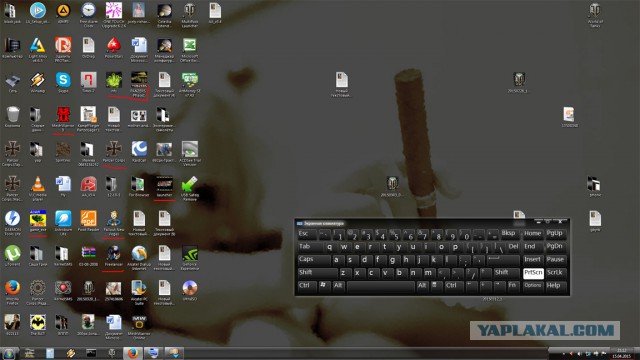Click the Windows logo key on the on-screen keyboard
This screenshot has width=640, height=360.
point(324,286)
